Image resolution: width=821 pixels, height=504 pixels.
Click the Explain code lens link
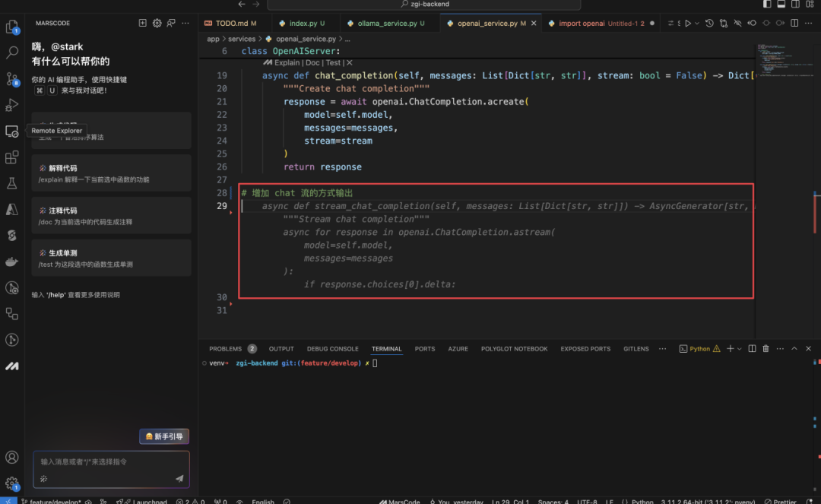point(287,62)
